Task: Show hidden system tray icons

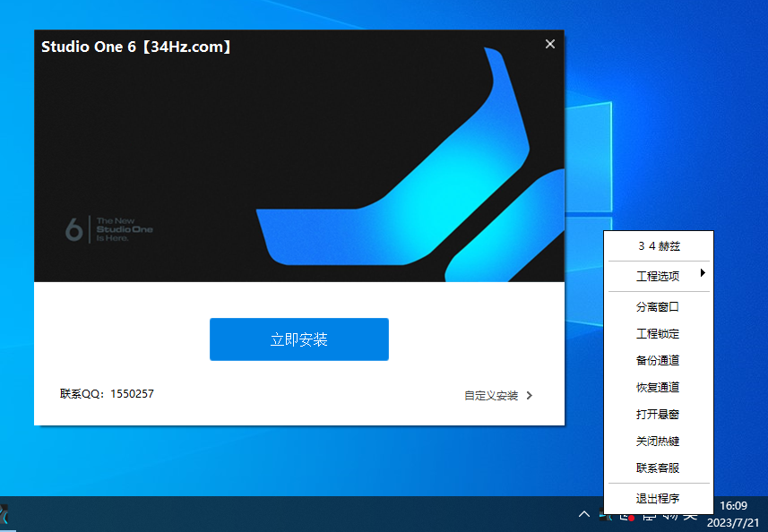Action: (583, 514)
